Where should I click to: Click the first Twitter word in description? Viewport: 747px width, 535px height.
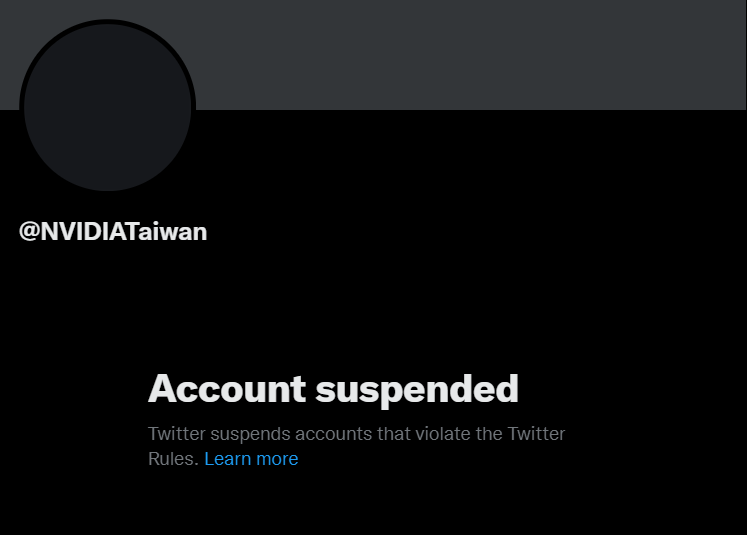(x=177, y=434)
